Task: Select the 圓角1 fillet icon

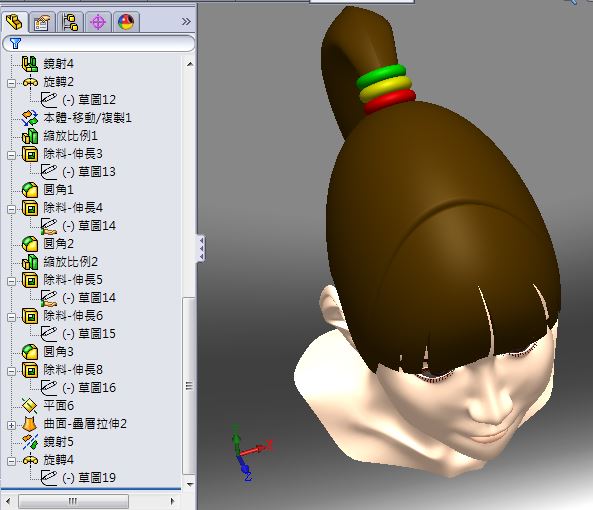Action: (29, 190)
